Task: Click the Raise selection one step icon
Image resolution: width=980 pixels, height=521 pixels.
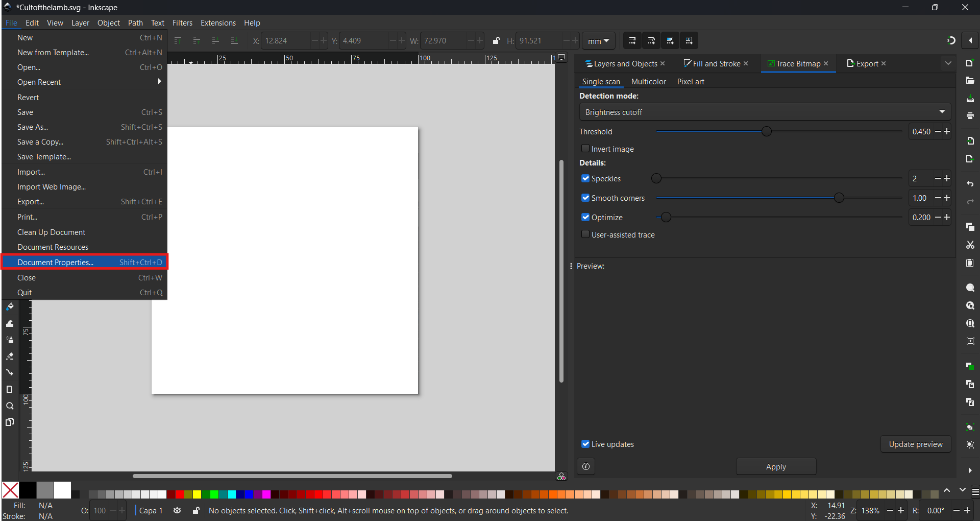Action: 197,40
